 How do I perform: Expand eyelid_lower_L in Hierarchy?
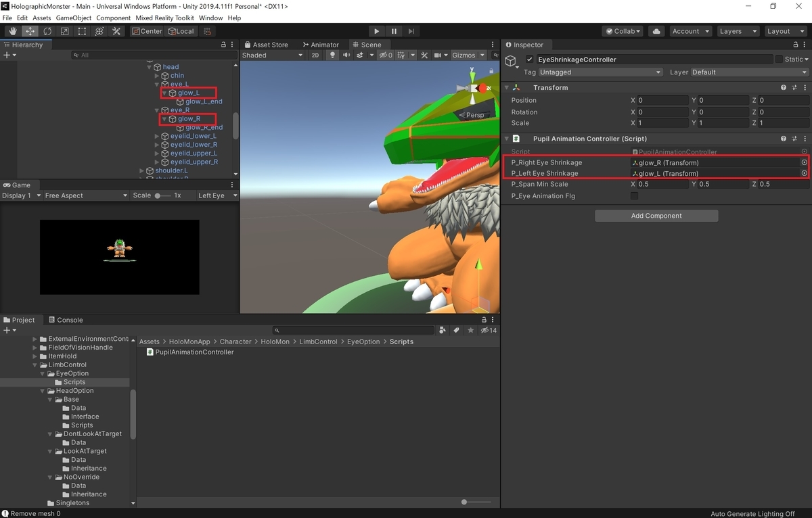tap(157, 136)
